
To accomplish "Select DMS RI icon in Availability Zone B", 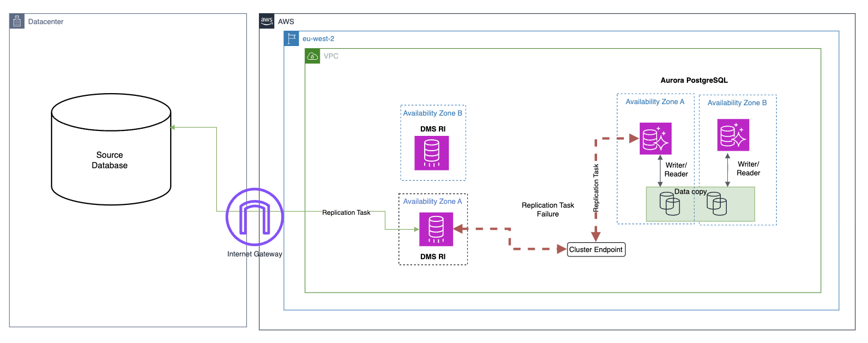I will (x=432, y=153).
